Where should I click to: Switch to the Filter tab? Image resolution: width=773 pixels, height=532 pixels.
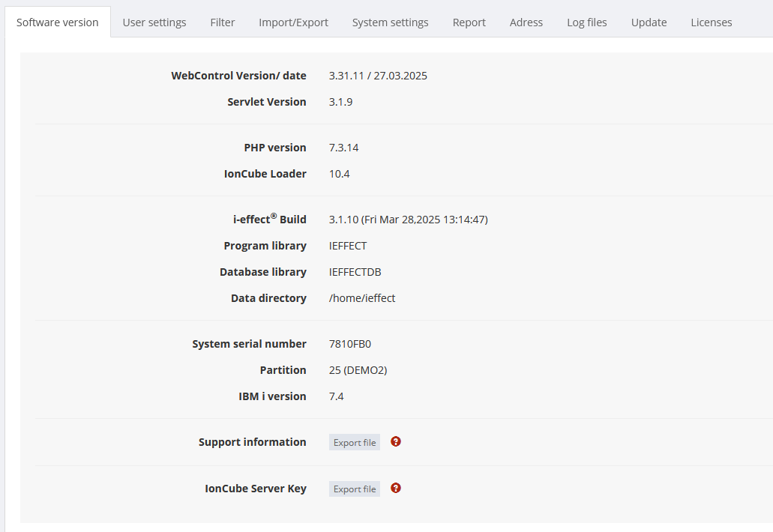point(223,22)
